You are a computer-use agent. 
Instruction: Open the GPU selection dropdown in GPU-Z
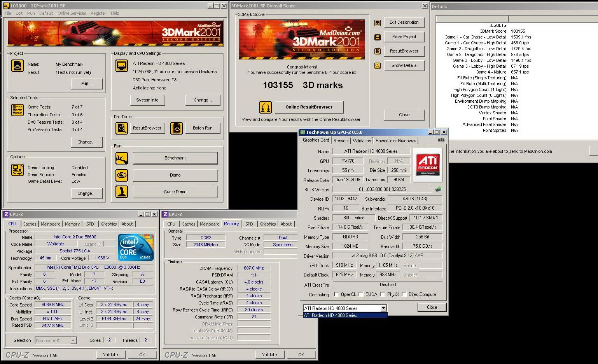[383, 308]
